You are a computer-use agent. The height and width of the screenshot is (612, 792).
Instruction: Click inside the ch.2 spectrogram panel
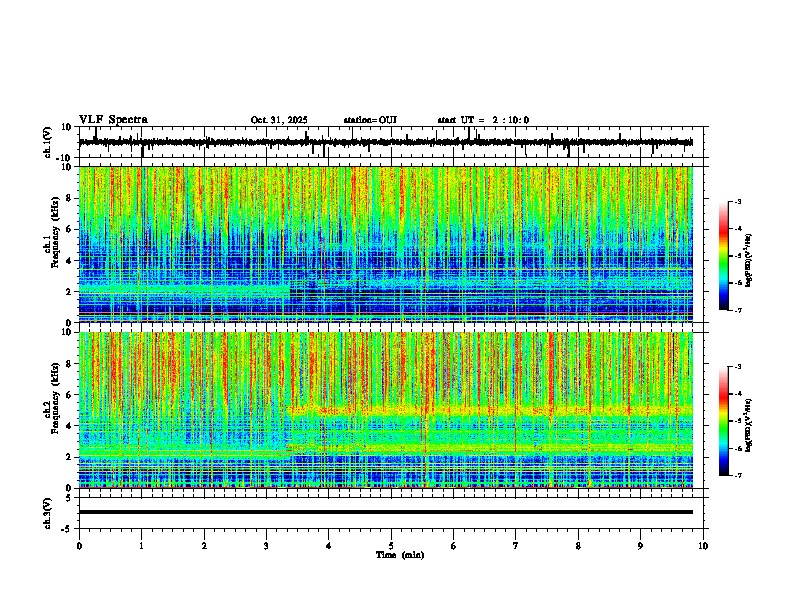tap(385, 410)
